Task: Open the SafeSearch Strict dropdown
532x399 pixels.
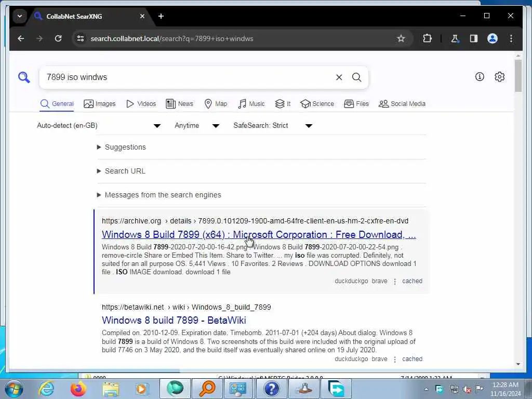Action: pyautogui.click(x=273, y=126)
